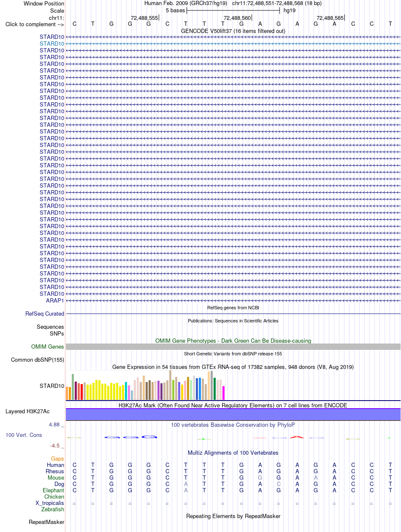This screenshot has width=401, height=532.
Task: Select the ARAP1 transcript label
Action: (55, 300)
